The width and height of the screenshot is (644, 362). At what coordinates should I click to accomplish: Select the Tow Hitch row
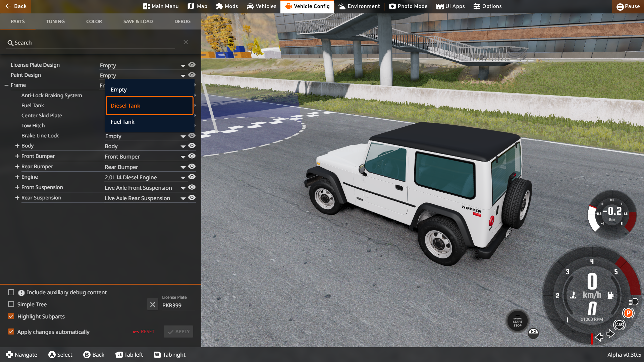33,126
